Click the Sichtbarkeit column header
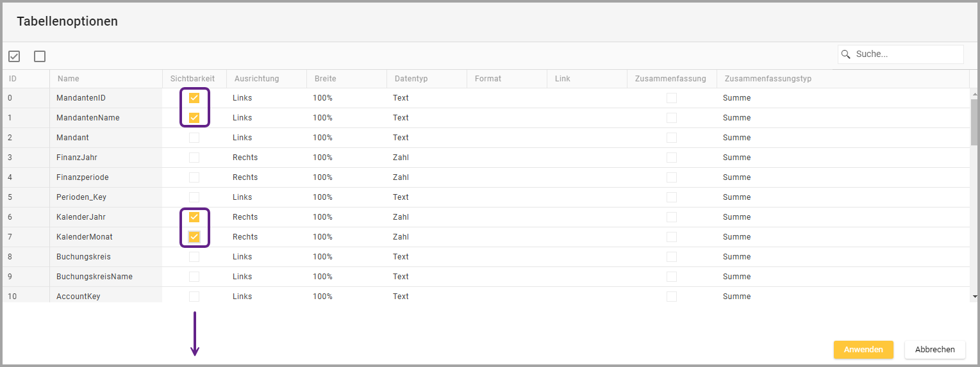The height and width of the screenshot is (367, 980). coord(192,79)
